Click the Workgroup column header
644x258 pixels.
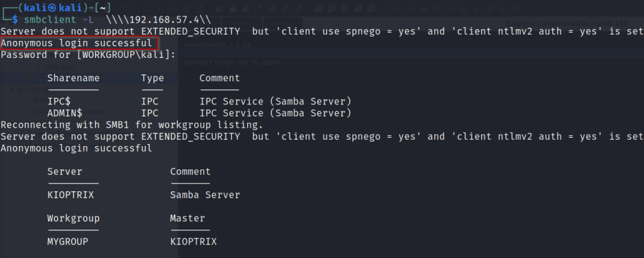[73, 218]
